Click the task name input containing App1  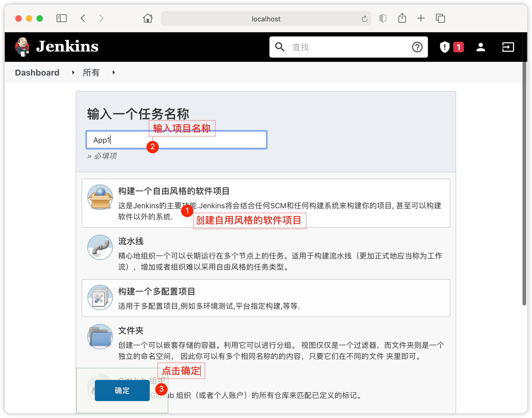[176, 140]
